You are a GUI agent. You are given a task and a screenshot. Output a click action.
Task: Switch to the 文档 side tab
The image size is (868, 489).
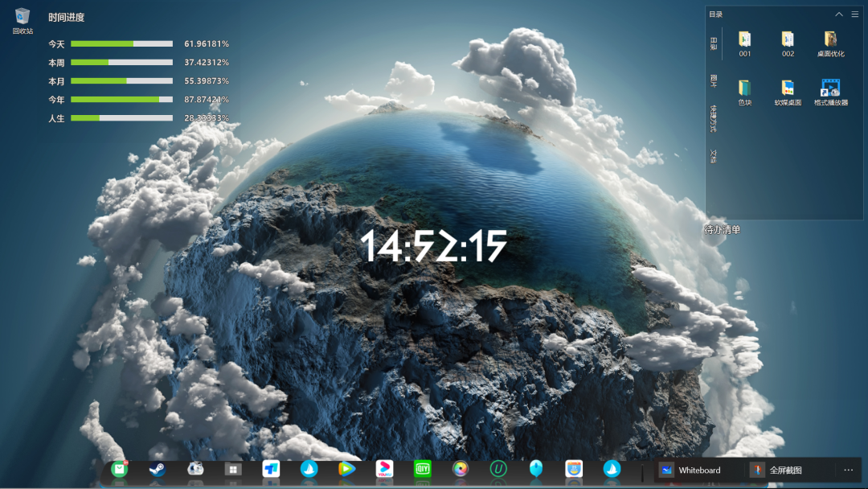714,157
